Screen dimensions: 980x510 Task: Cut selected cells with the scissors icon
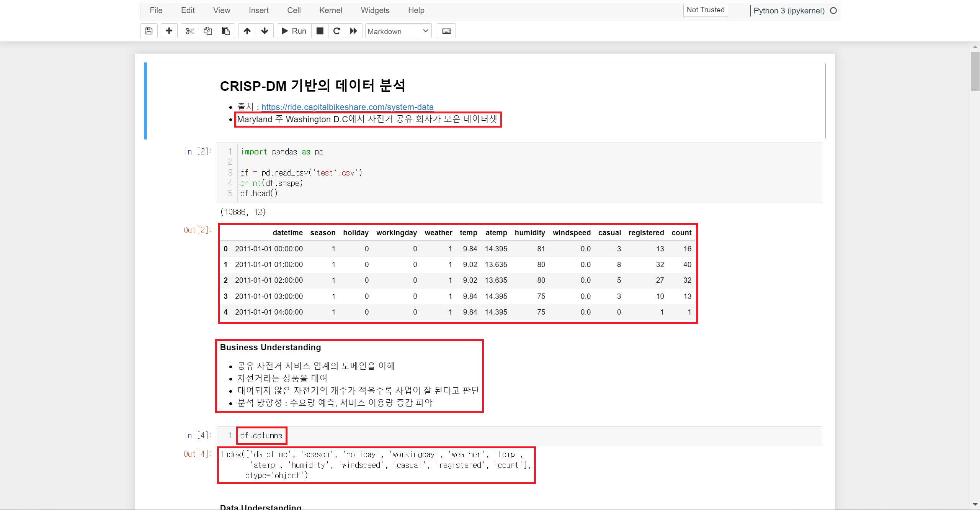click(189, 31)
